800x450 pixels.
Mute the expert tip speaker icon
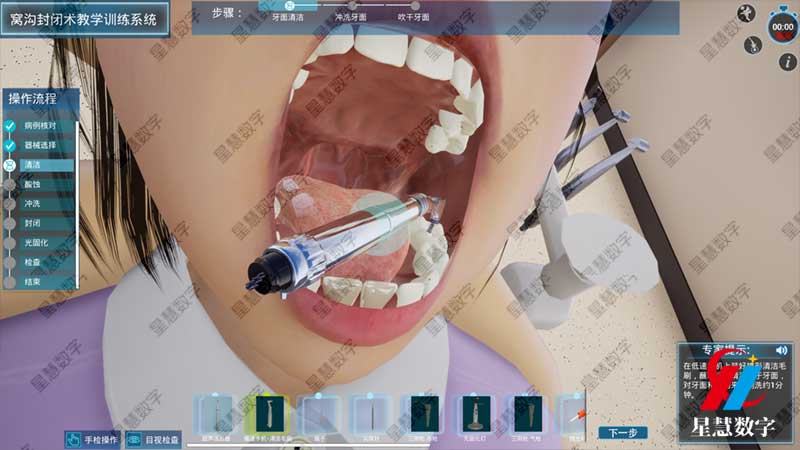[781, 350]
